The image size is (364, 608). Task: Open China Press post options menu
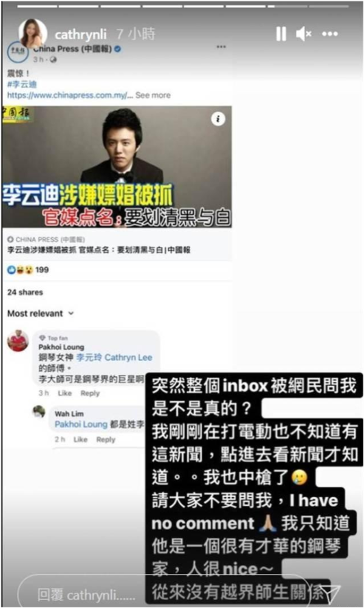coord(221,47)
